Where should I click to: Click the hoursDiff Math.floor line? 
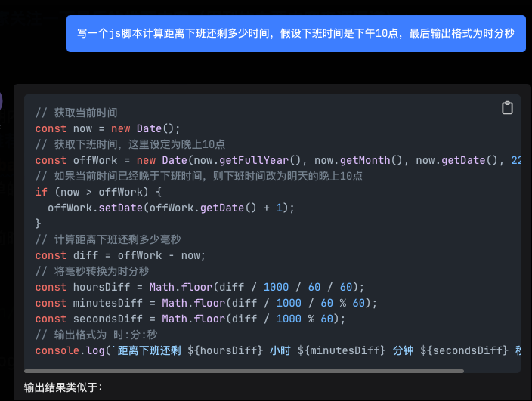click(199, 287)
